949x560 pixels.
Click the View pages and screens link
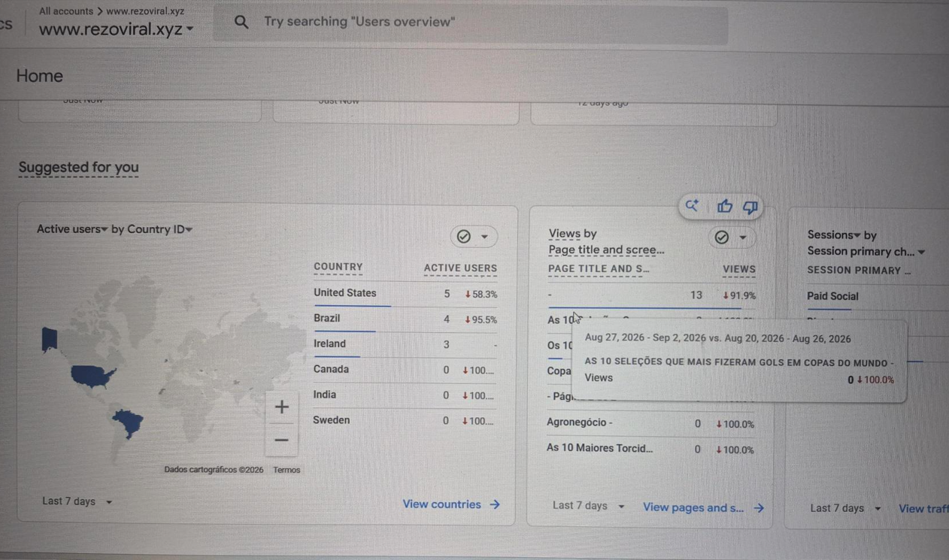pyautogui.click(x=703, y=507)
